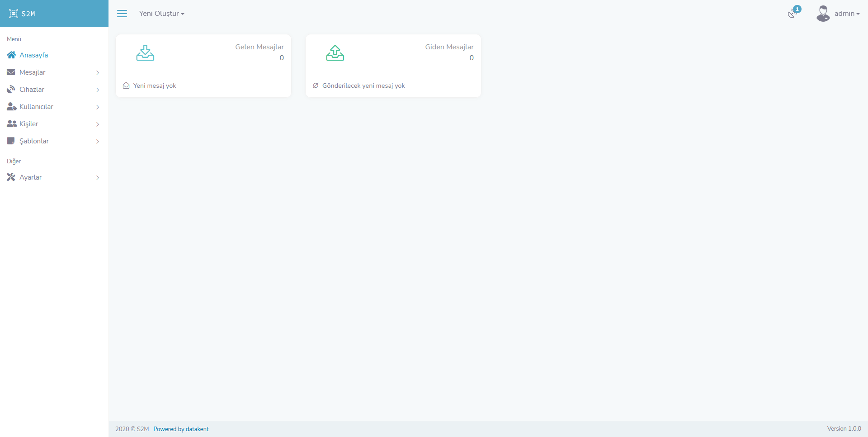868x437 pixels.
Task: Click the Gelen Mesajlar inbox icon
Action: (145, 53)
